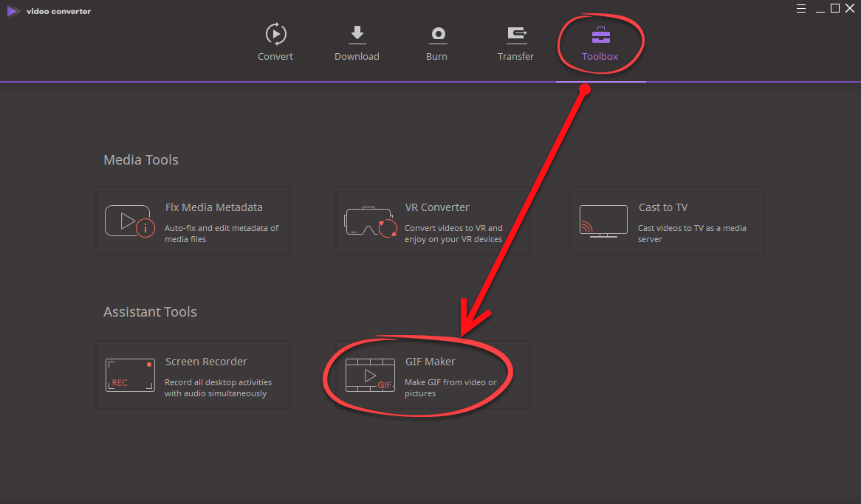This screenshot has width=861, height=504.
Task: Open the Burn disc icon
Action: point(438,35)
